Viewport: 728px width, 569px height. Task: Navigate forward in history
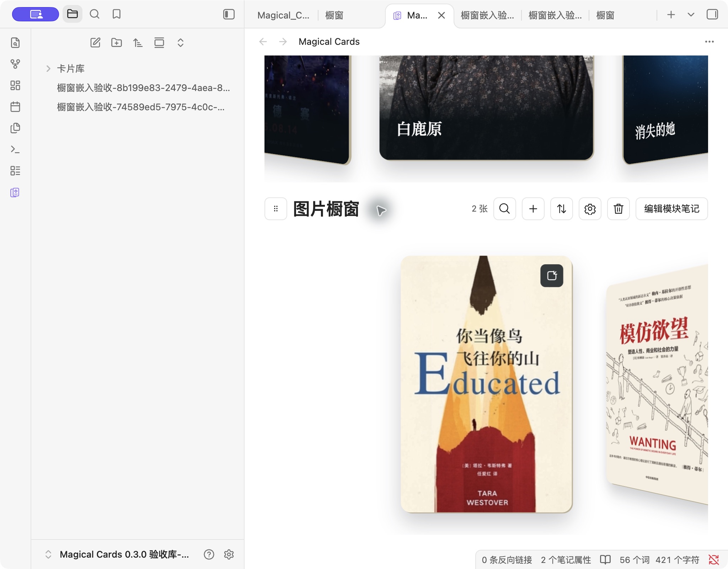tap(283, 42)
